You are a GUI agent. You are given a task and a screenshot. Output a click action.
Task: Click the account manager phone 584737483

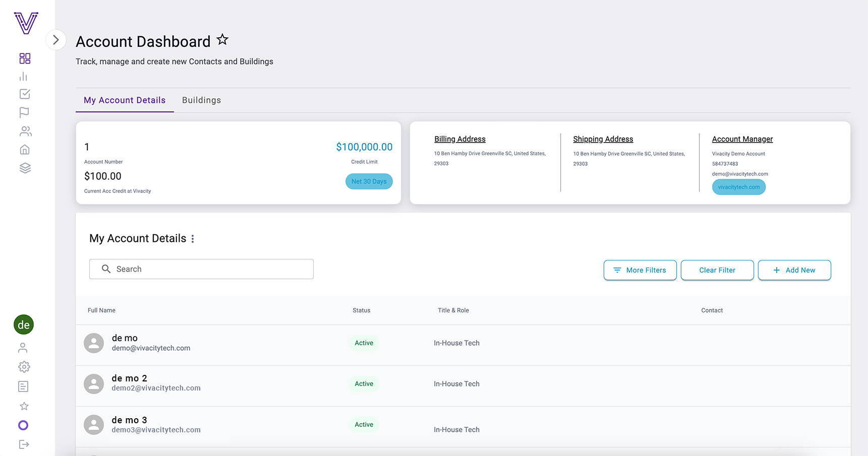click(725, 164)
